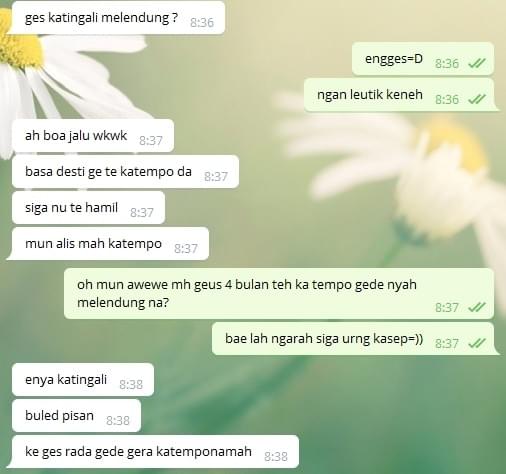Click double-check read receipt on 'engges=D' message

[477, 63]
